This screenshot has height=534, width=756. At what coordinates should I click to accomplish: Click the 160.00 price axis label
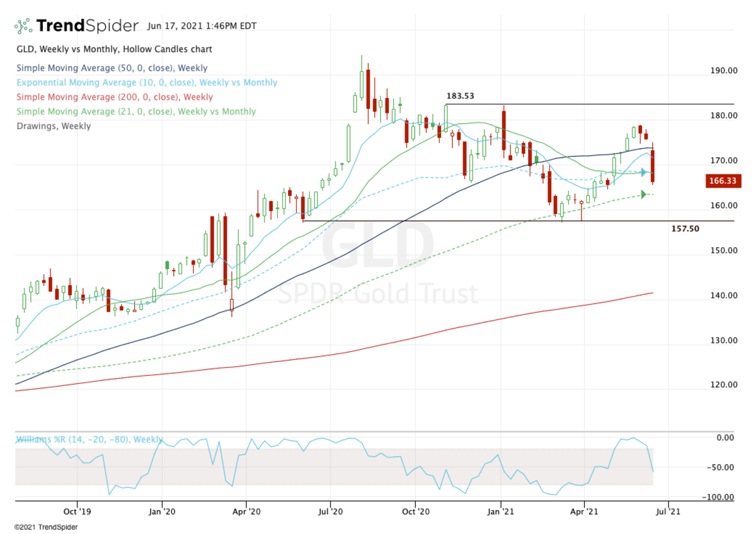pyautogui.click(x=723, y=206)
